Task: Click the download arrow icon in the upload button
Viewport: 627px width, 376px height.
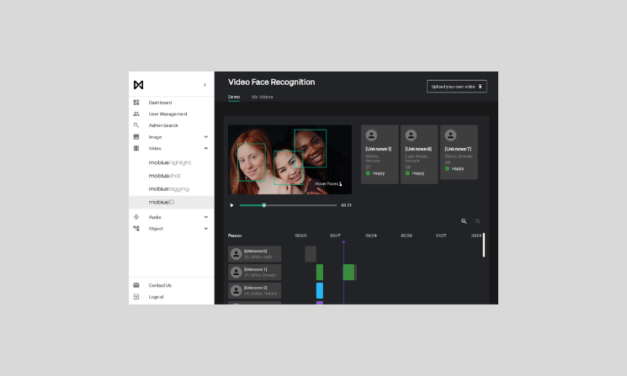Action: [480, 86]
